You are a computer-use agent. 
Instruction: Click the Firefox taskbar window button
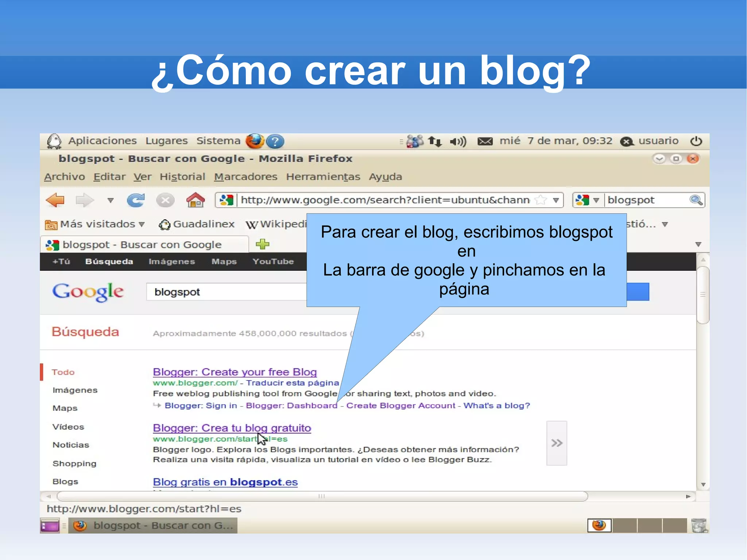tap(153, 526)
